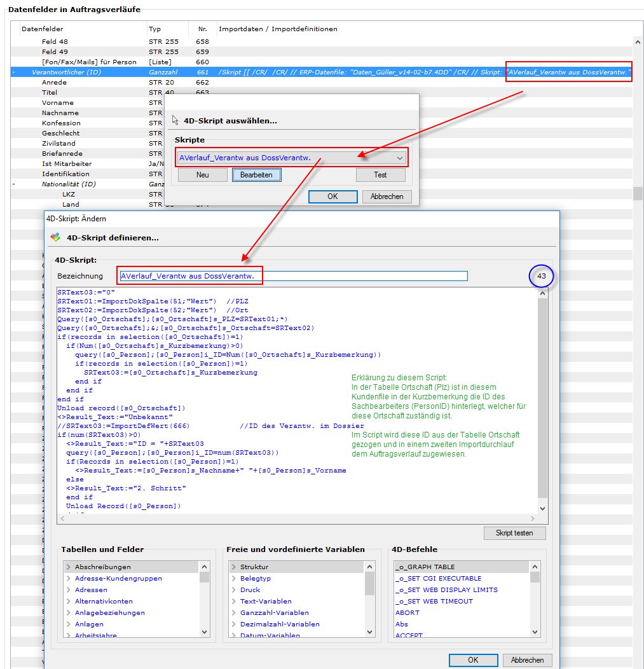Click Abbrechen in the 4D-Skript: Ändern dialog

527,660
